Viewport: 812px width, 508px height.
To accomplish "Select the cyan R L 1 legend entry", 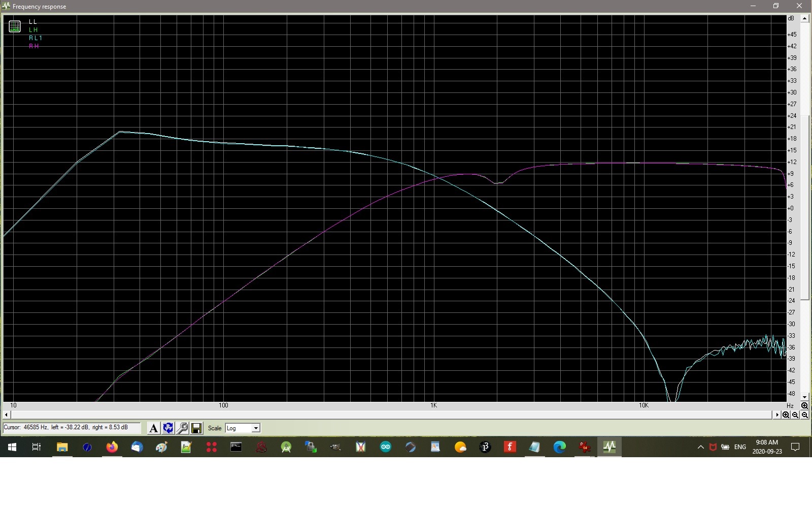I will [x=36, y=38].
